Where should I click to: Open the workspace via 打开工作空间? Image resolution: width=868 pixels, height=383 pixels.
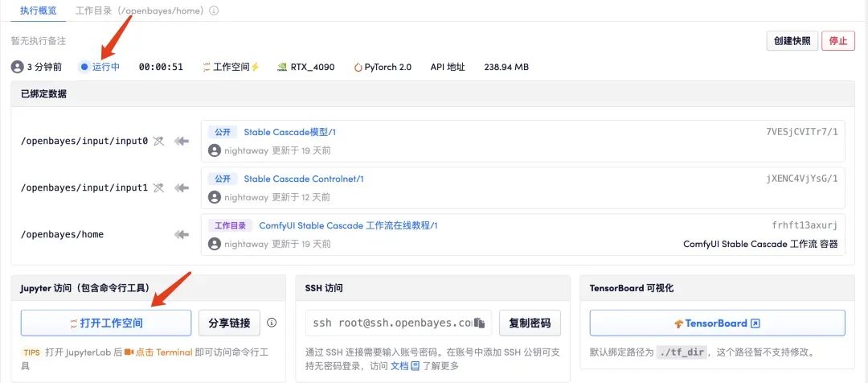point(106,323)
